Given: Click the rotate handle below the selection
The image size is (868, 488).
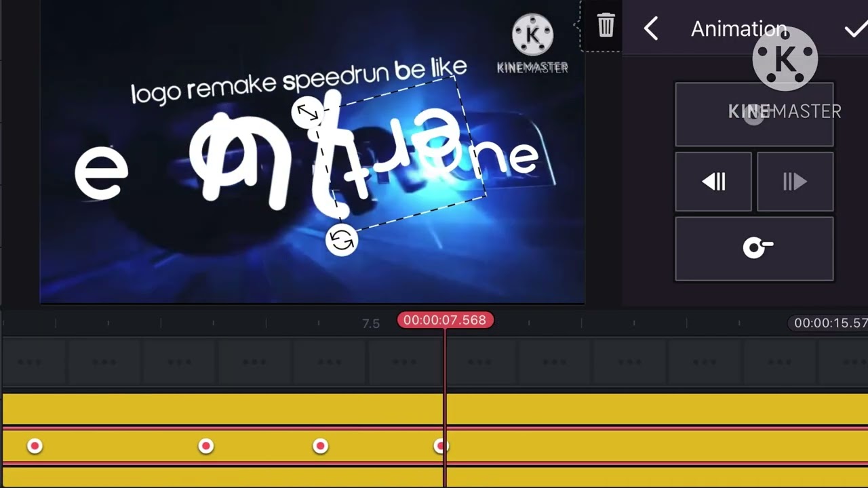Looking at the screenshot, I should 341,241.
